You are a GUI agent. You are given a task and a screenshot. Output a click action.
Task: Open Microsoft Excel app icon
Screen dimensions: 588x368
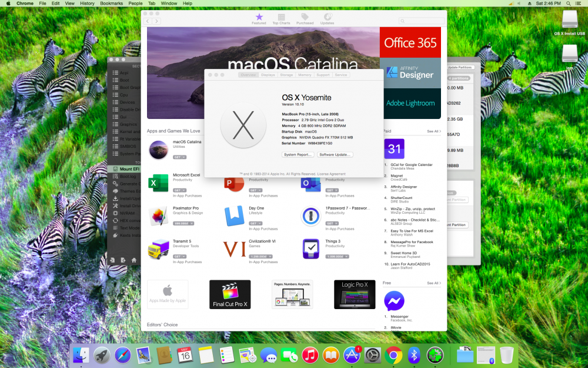click(x=158, y=183)
